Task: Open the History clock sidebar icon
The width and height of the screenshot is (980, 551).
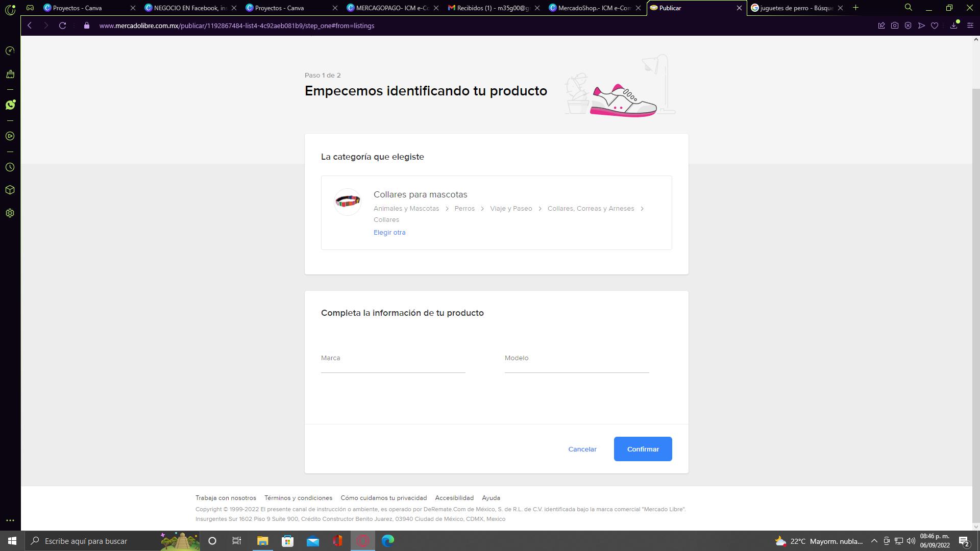Action: pyautogui.click(x=10, y=167)
